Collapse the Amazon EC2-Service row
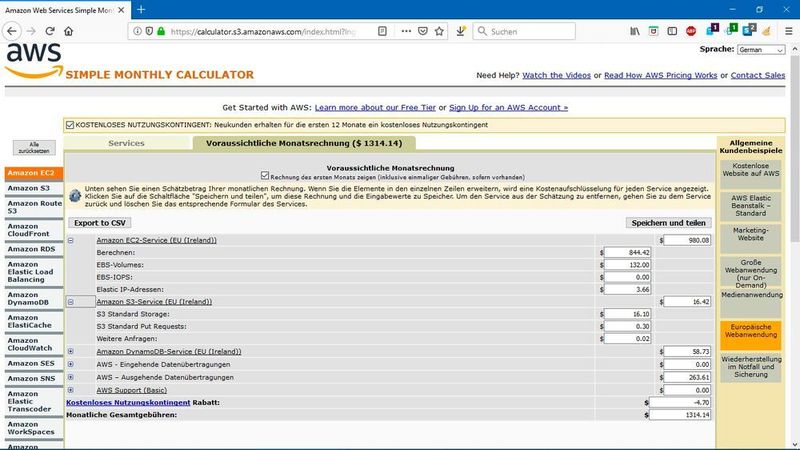This screenshot has height=450, width=800. pos(70,240)
